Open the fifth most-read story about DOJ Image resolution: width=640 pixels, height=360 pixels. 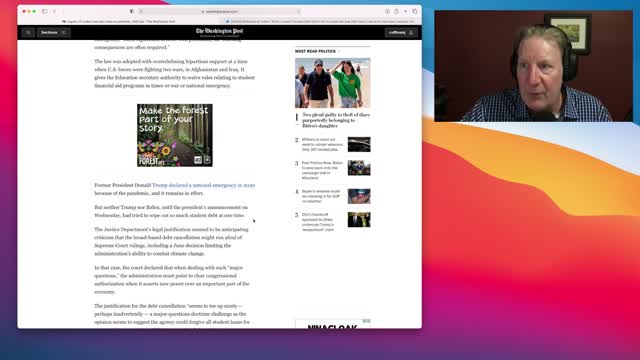click(318, 222)
